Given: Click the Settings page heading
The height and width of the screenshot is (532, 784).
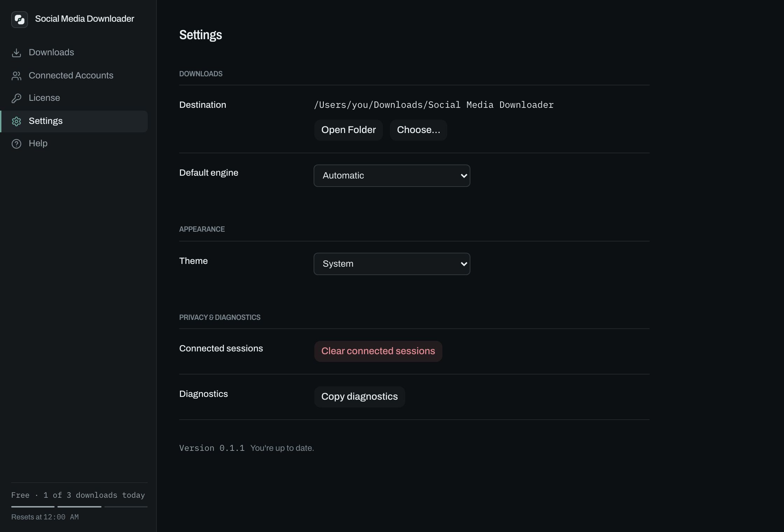Looking at the screenshot, I should (x=201, y=35).
